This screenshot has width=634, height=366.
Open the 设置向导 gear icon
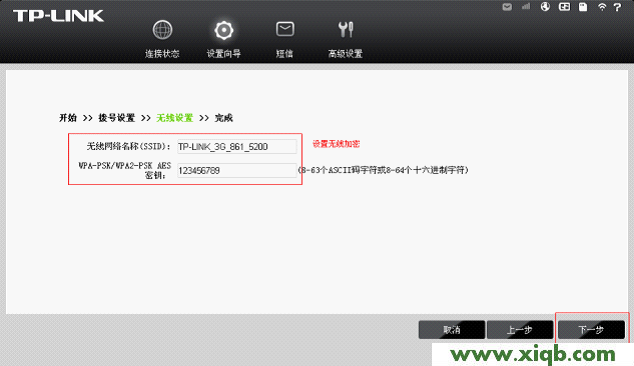(224, 30)
